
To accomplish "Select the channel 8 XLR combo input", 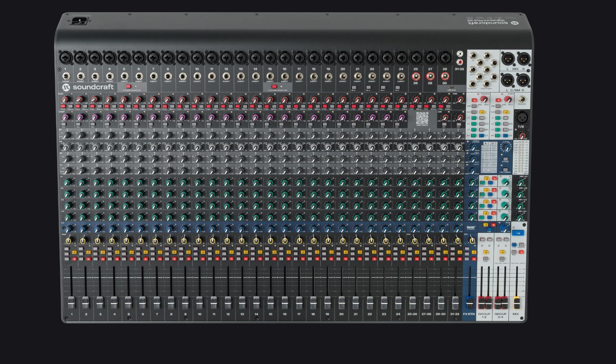I will (x=168, y=57).
